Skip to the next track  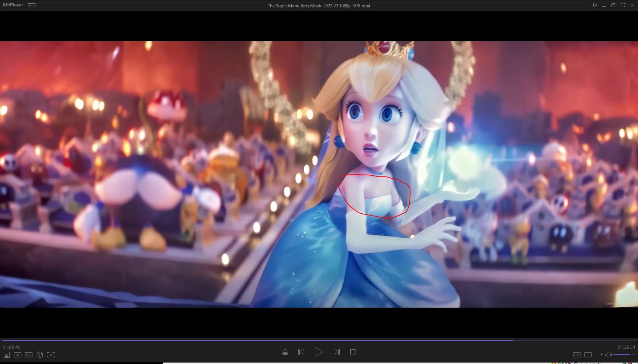336,352
